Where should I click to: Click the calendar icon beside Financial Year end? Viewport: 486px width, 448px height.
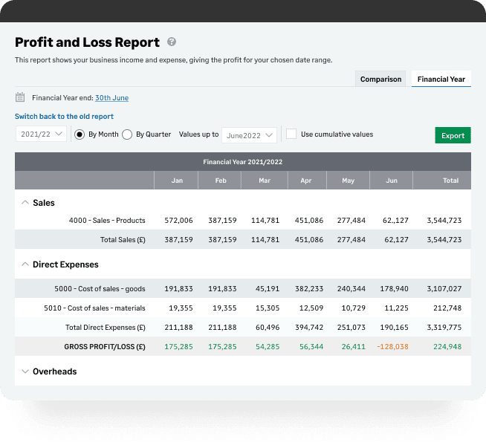pyautogui.click(x=20, y=97)
